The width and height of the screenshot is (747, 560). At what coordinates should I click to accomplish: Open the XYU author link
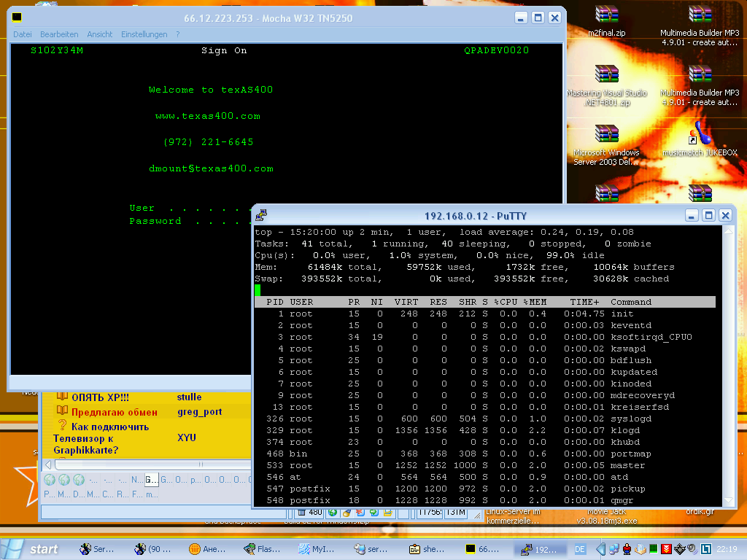(186, 437)
